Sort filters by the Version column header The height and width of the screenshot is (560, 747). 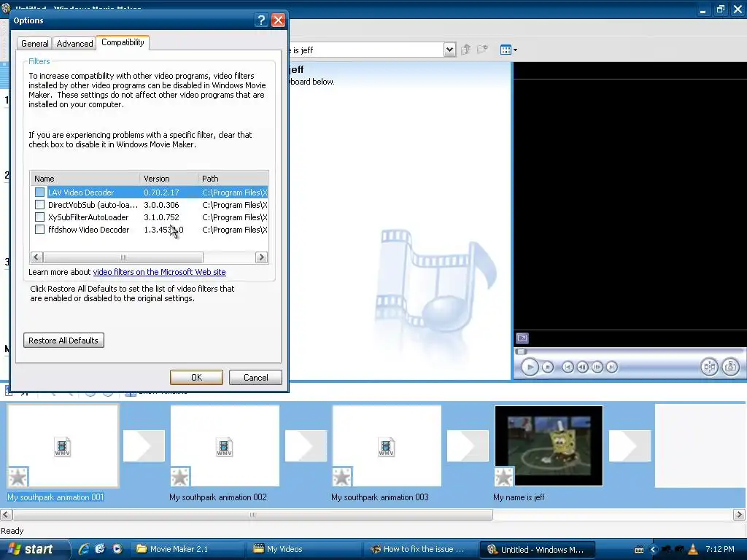[x=169, y=179]
